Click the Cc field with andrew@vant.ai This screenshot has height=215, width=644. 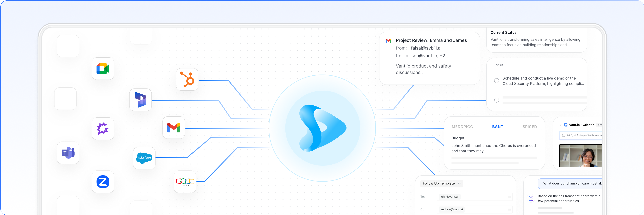tap(475, 209)
